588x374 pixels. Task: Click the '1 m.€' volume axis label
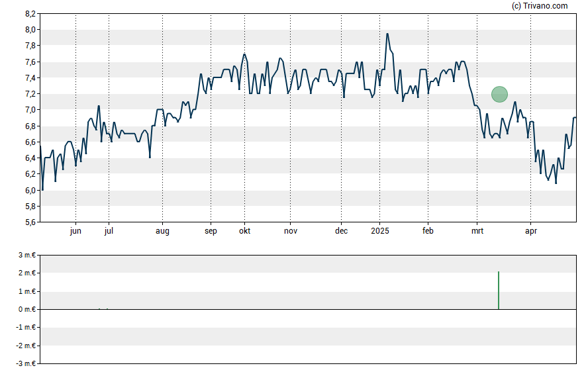pyautogui.click(x=27, y=291)
